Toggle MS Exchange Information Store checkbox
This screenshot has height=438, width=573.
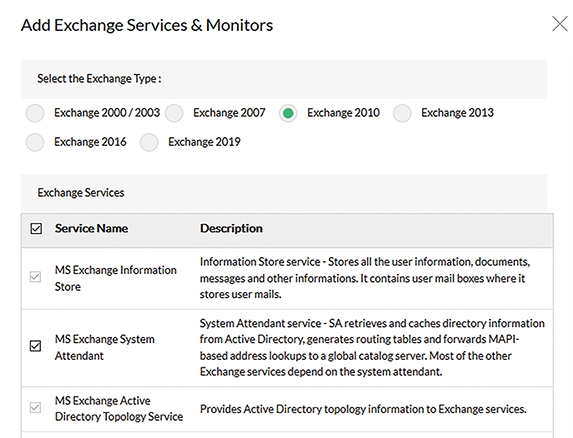tap(35, 277)
